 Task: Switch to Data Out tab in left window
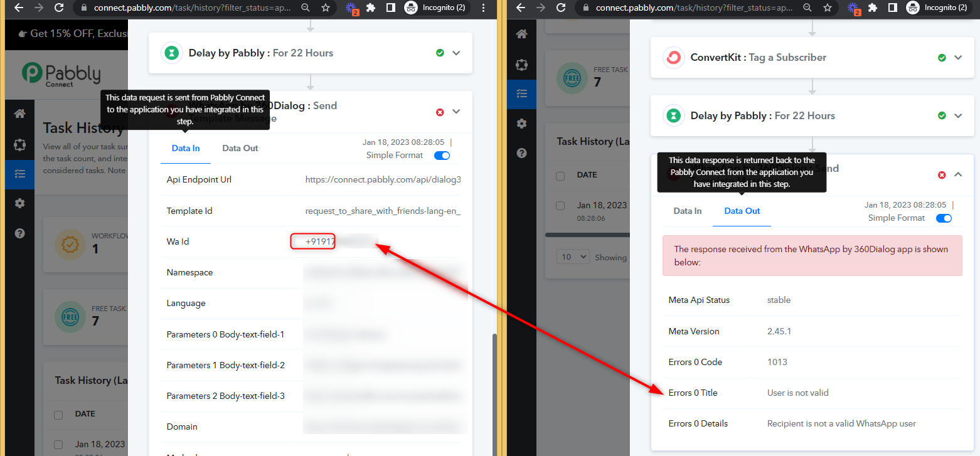coord(240,149)
